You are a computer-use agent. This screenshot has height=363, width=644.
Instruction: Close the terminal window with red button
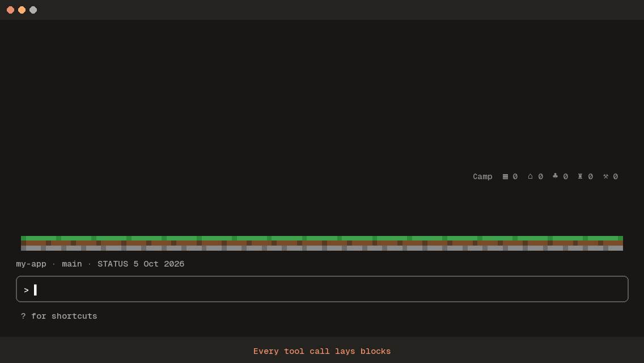[x=11, y=10]
